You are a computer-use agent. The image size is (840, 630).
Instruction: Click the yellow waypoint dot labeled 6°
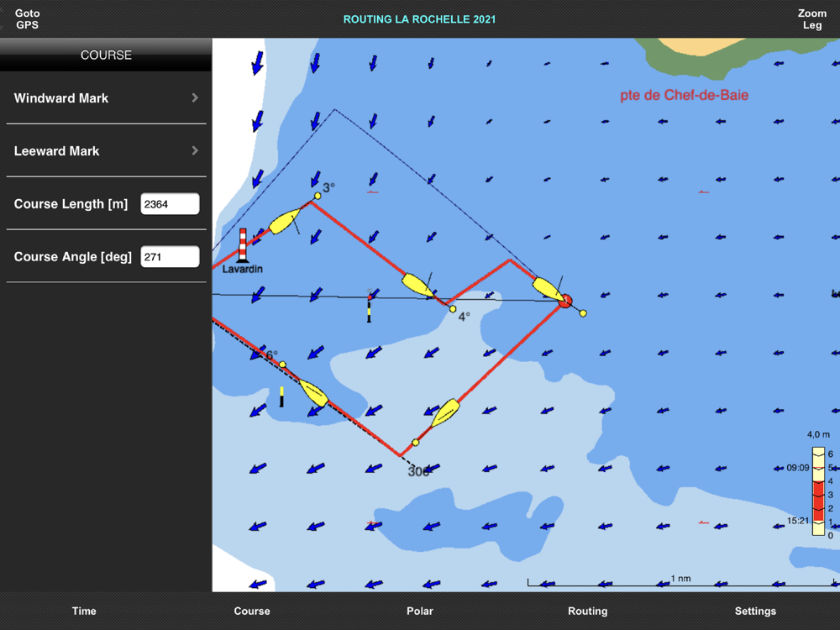coord(282,365)
